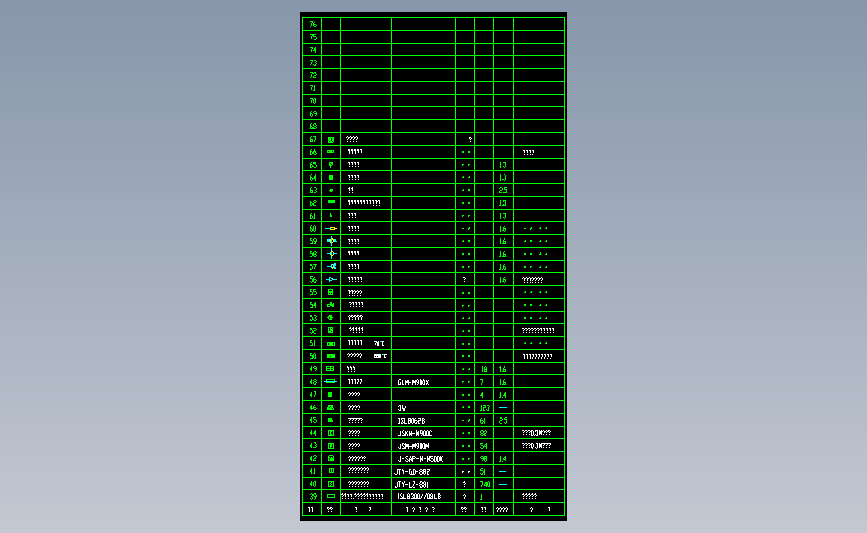Select the quantity '123' in row 46
This screenshot has height=533, width=867.
coord(484,408)
